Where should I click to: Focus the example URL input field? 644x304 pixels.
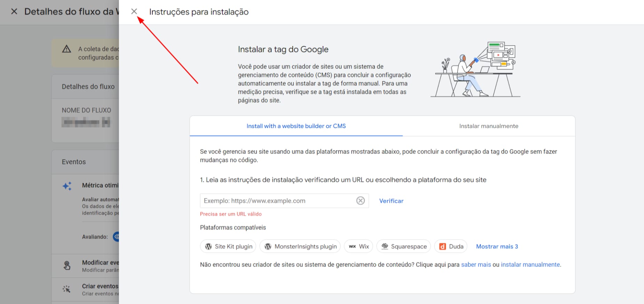click(278, 201)
